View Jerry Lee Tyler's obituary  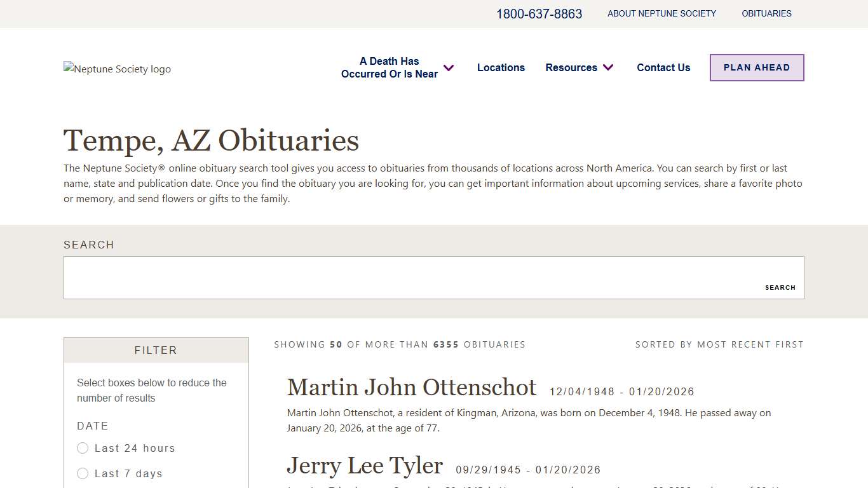coord(364,466)
